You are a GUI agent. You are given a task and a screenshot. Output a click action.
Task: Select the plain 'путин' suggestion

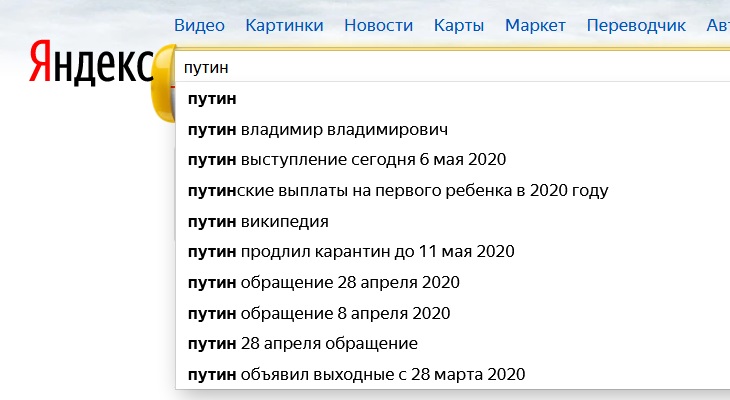(x=453, y=99)
